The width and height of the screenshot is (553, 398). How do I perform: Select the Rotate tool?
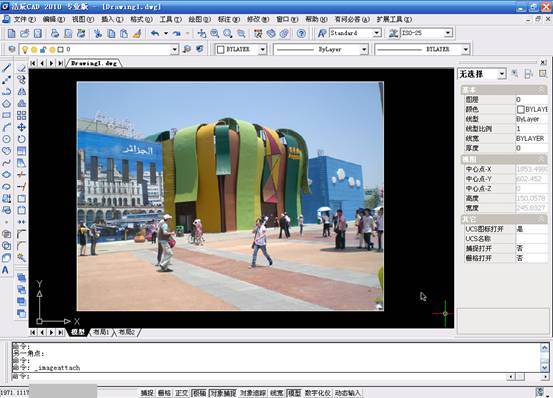(22, 139)
